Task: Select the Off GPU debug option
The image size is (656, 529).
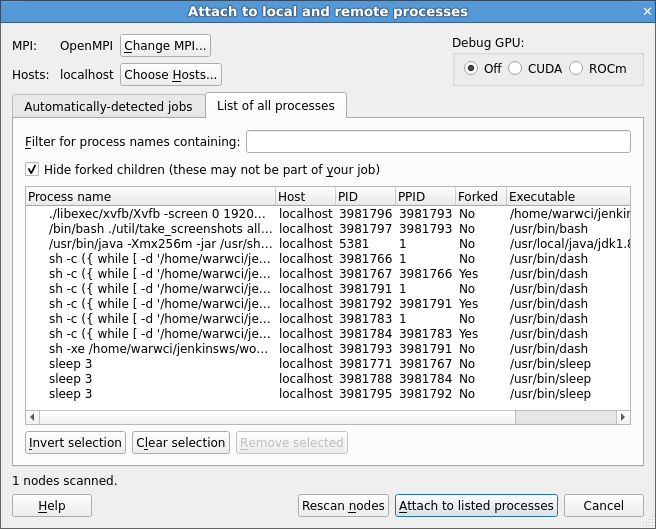Action: click(471, 68)
